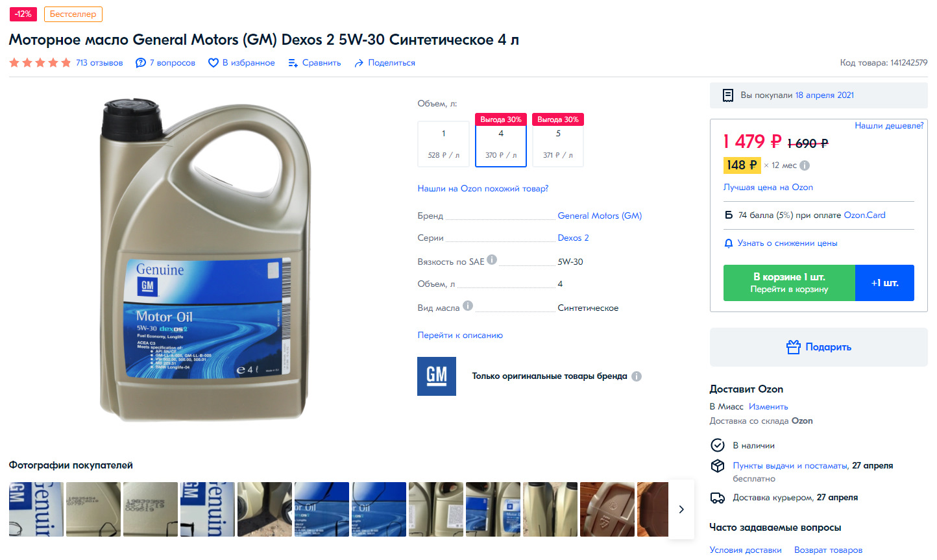This screenshot has width=937, height=560.
Task: Click the price drop notification bell icon
Action: (x=728, y=243)
